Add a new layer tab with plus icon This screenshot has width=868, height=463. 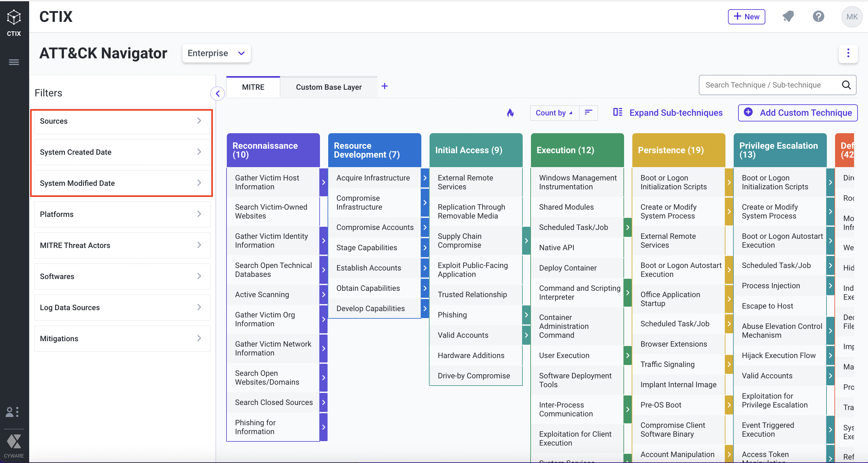(x=385, y=86)
